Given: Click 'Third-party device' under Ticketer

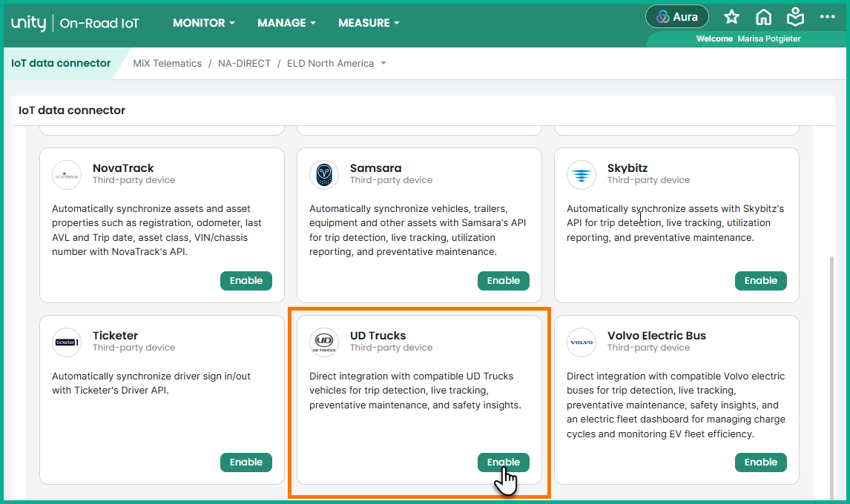Looking at the screenshot, I should [134, 348].
